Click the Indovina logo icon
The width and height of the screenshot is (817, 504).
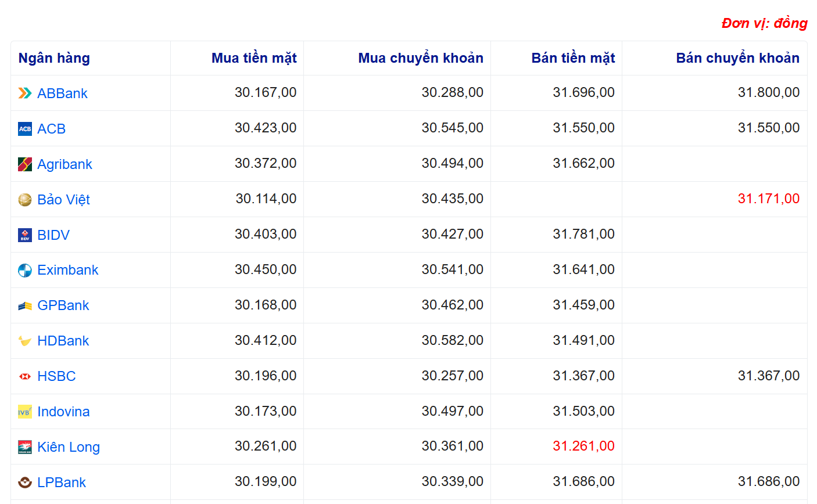pos(25,412)
